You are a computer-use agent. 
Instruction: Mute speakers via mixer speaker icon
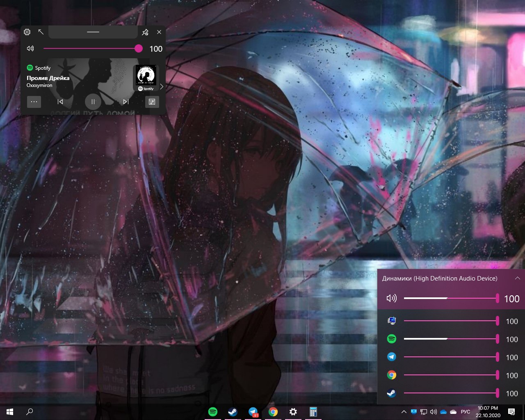click(x=392, y=298)
